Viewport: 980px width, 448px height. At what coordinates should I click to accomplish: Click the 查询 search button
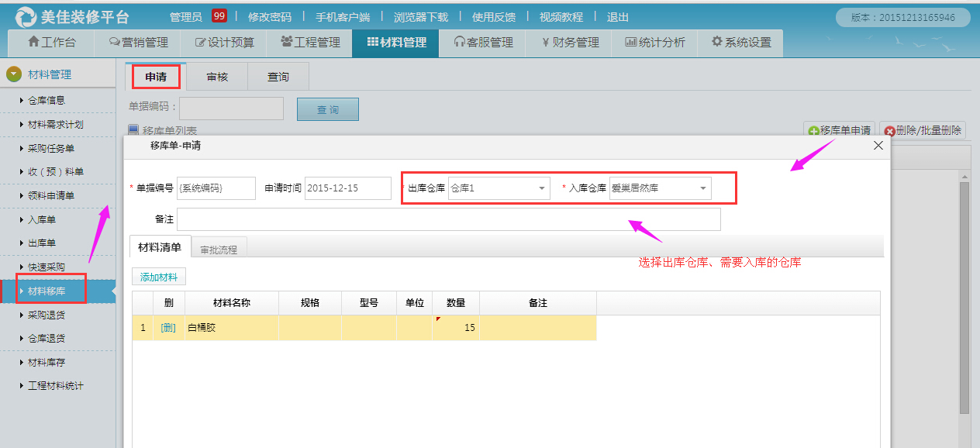click(x=327, y=109)
